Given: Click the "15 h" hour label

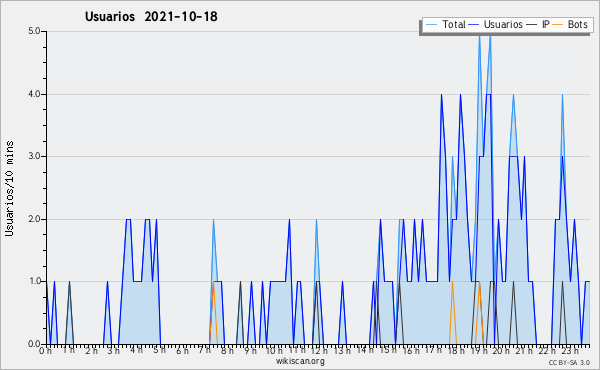Looking at the screenshot, I should click(388, 350).
